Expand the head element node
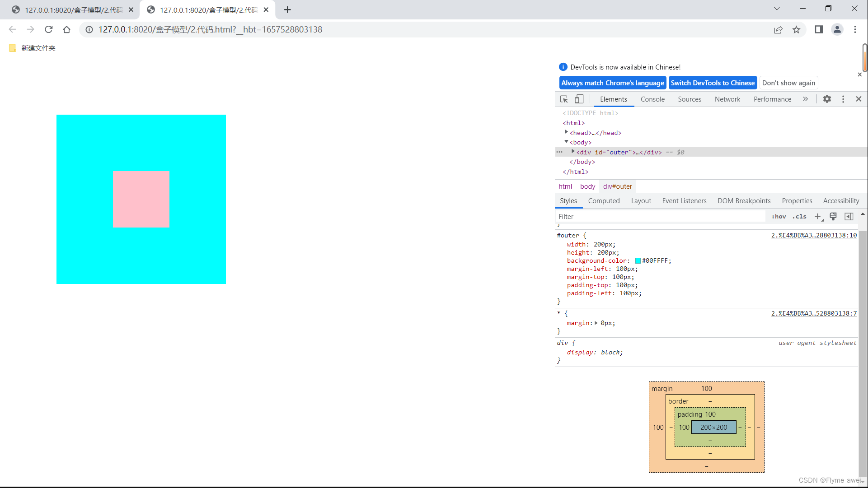868x488 pixels. click(566, 132)
